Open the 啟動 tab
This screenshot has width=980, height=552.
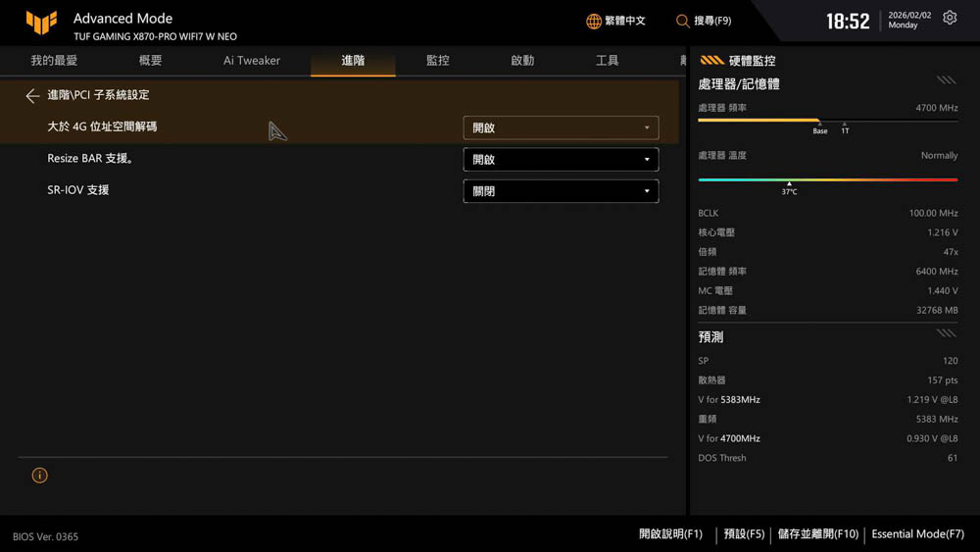[x=522, y=61]
